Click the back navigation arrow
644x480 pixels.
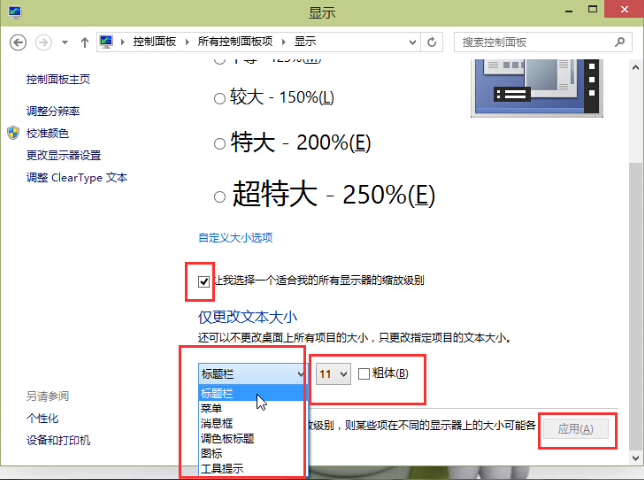[17, 42]
